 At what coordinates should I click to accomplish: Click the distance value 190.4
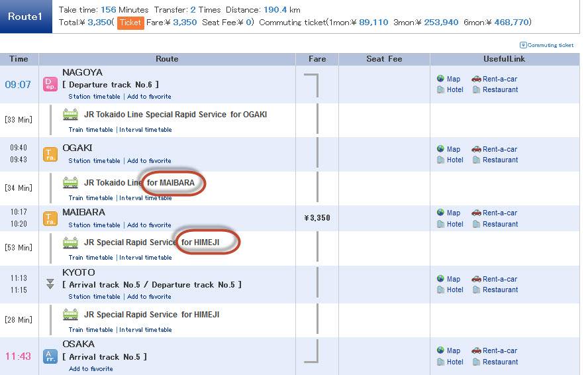[x=275, y=10]
